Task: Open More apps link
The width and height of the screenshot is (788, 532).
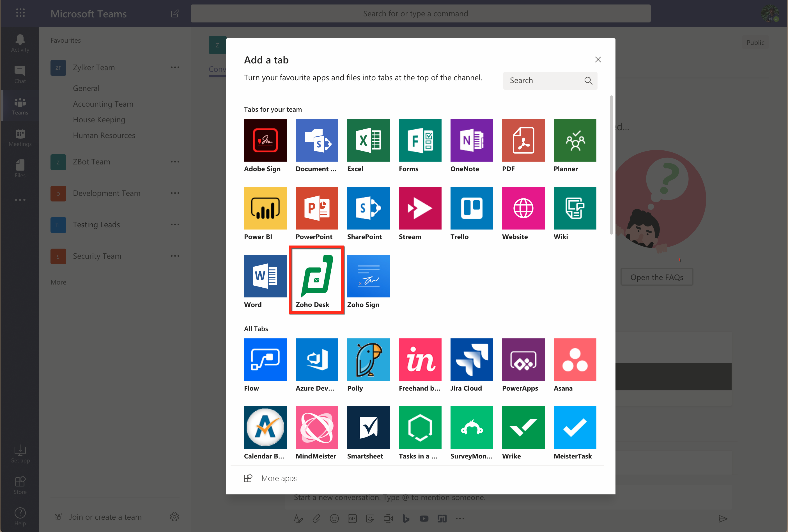Action: (279, 478)
